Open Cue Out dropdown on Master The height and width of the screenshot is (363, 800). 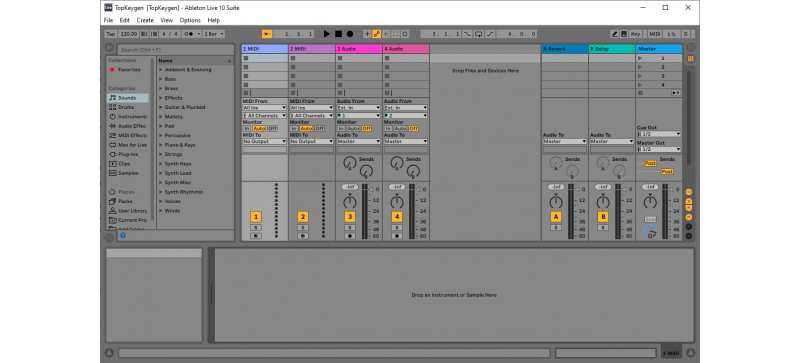pyautogui.click(x=659, y=134)
